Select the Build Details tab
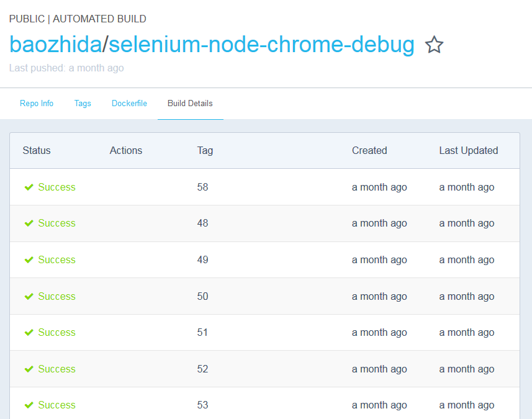Viewport: 532px width, 419px height. (190, 103)
